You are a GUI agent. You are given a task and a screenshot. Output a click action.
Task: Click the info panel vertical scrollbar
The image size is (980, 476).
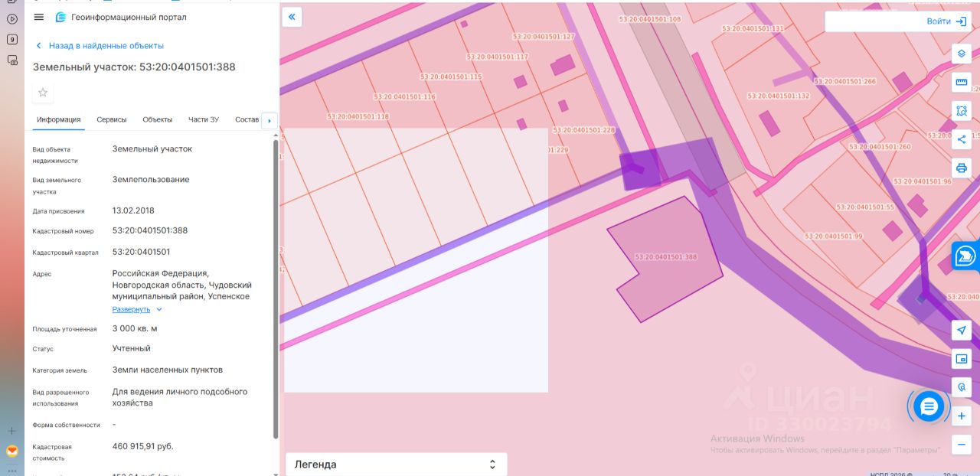tap(276, 289)
